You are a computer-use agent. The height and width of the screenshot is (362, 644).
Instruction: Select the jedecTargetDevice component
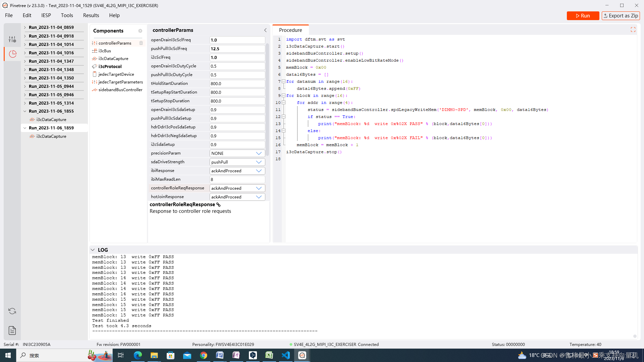116,74
